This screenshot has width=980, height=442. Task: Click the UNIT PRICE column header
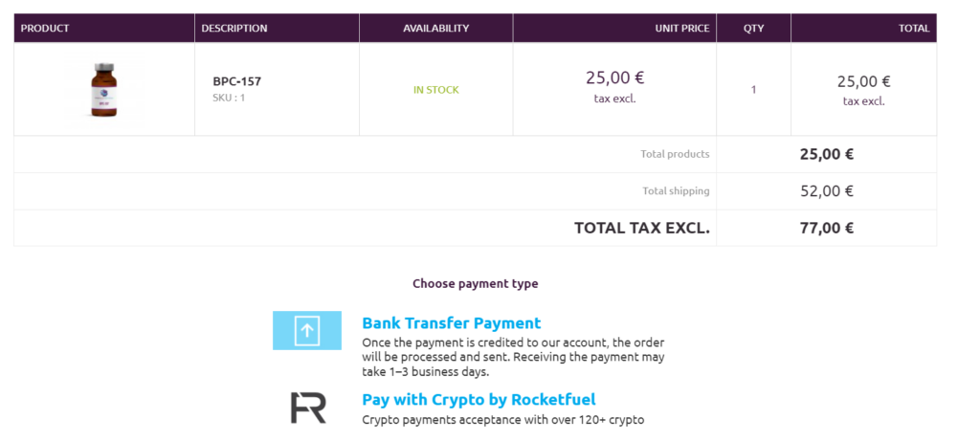[681, 29]
